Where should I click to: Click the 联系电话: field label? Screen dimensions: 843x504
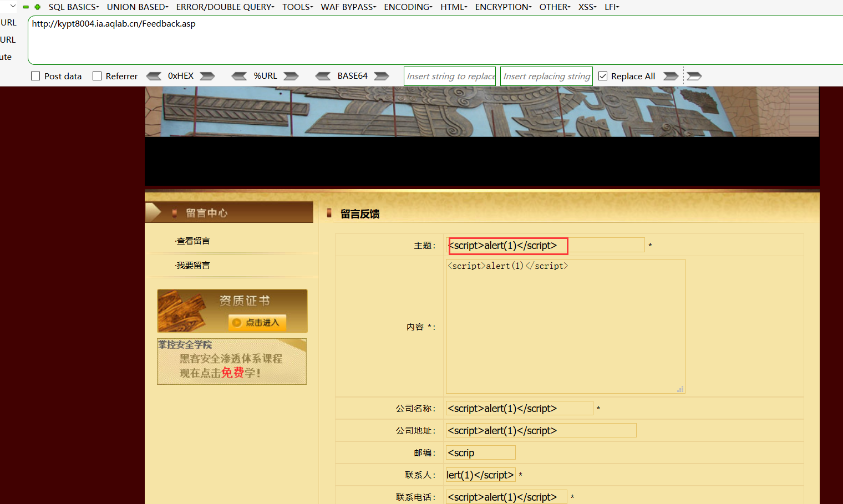coord(416,497)
